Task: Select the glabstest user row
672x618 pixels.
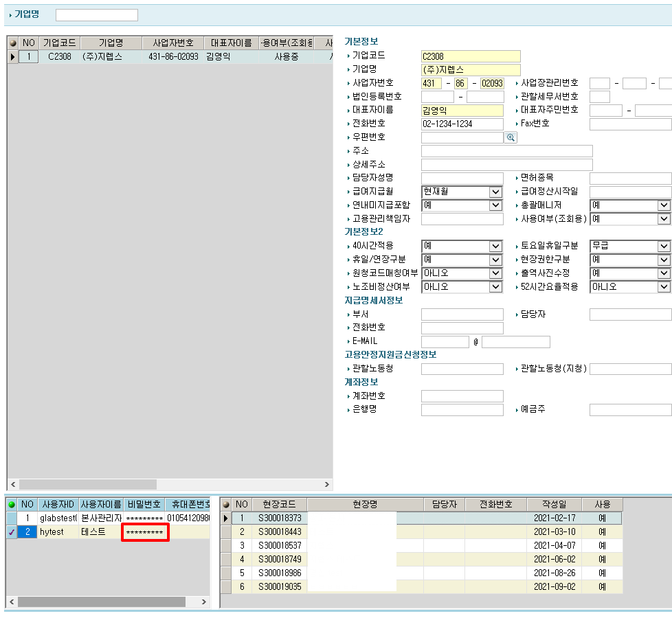Action: click(58, 518)
